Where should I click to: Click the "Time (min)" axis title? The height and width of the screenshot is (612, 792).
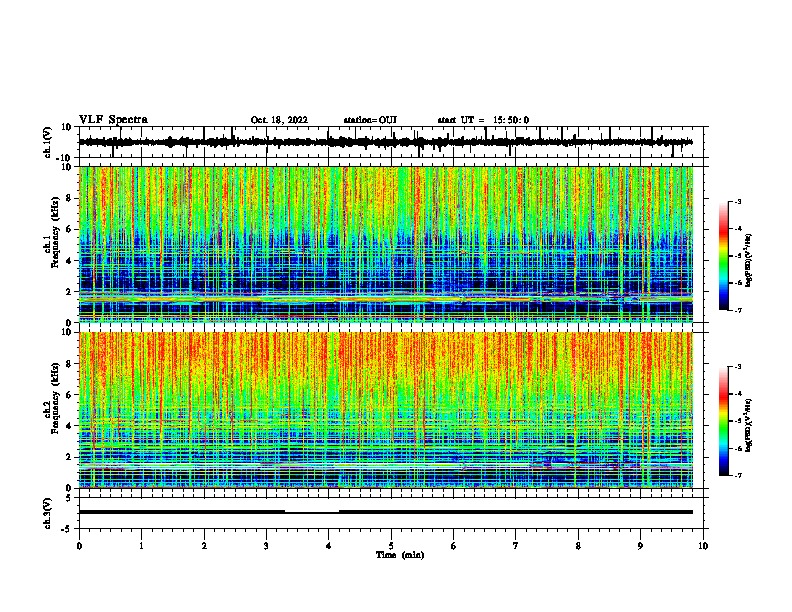click(x=400, y=555)
